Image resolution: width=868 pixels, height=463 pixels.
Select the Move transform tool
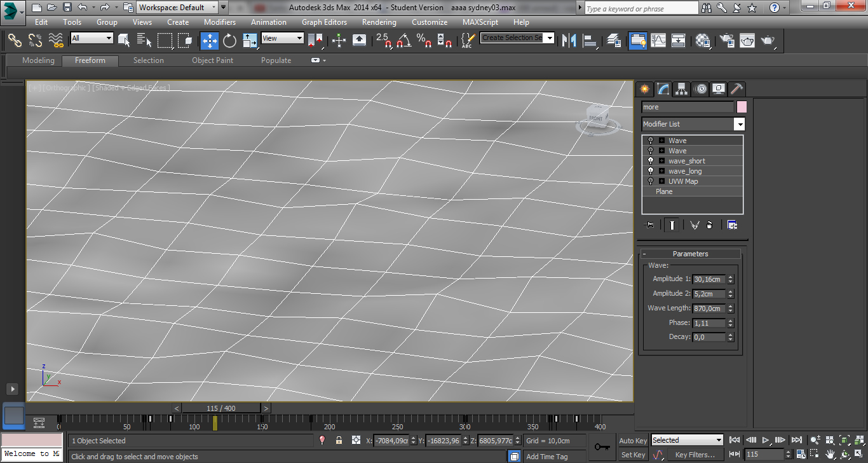point(210,41)
